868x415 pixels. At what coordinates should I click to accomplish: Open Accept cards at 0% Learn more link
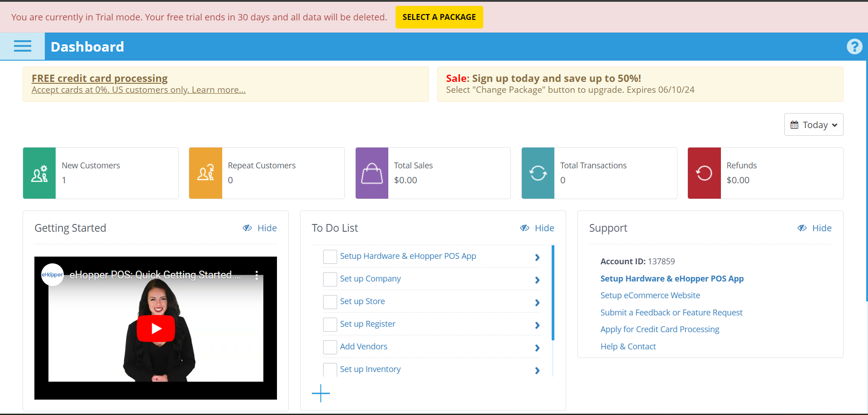point(138,90)
